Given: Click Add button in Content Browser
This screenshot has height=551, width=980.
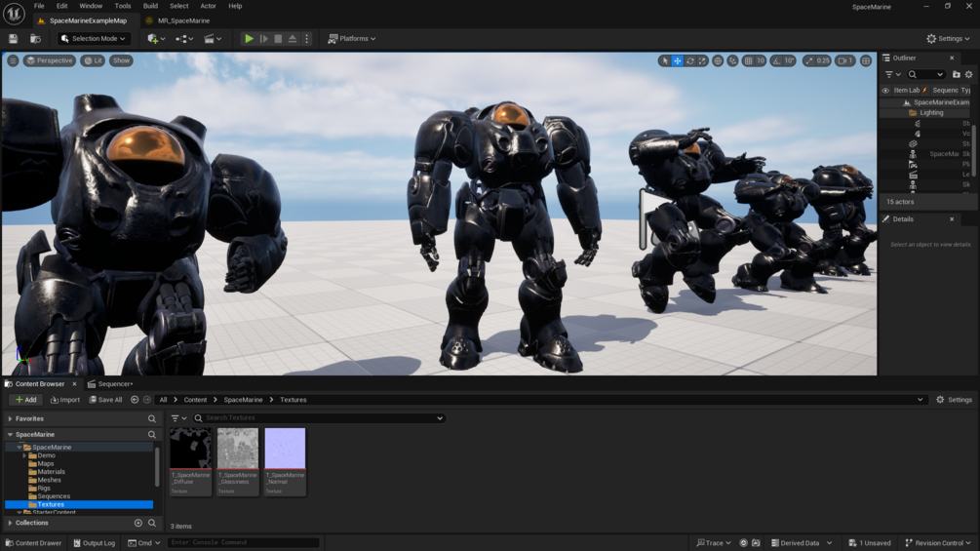Looking at the screenshot, I should point(25,400).
